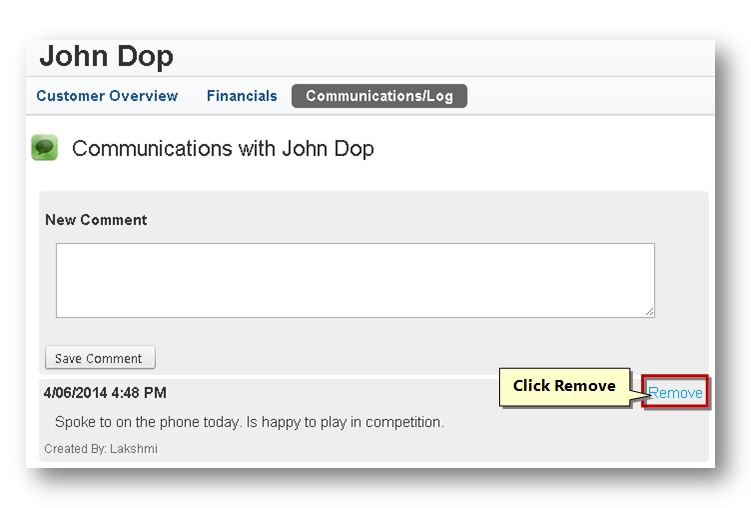The image size is (751, 508).
Task: Click the Remove link on the comment
Action: (675, 393)
